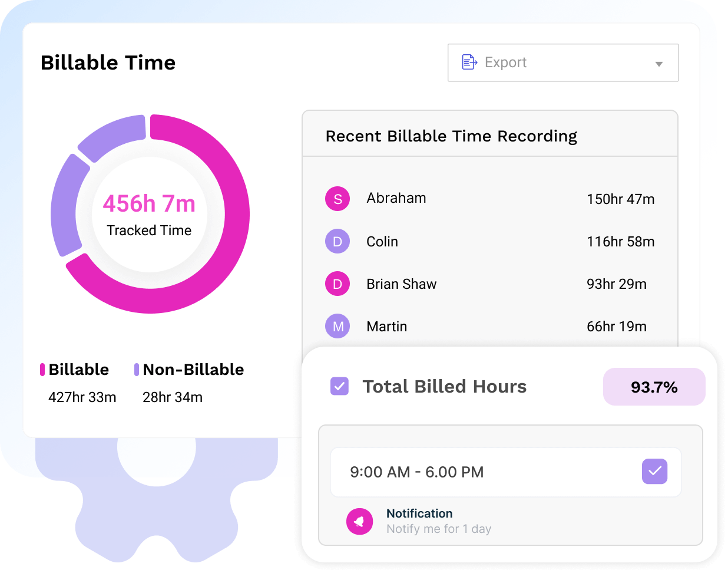This screenshot has height=573, width=728.
Task: Click the pink notification bell icon
Action: tap(359, 522)
